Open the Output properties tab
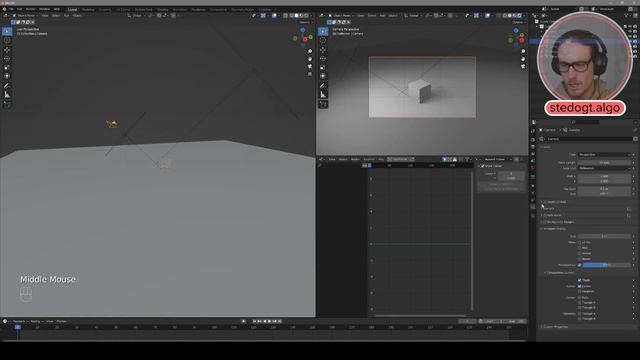The width and height of the screenshot is (640, 360). coord(533,147)
